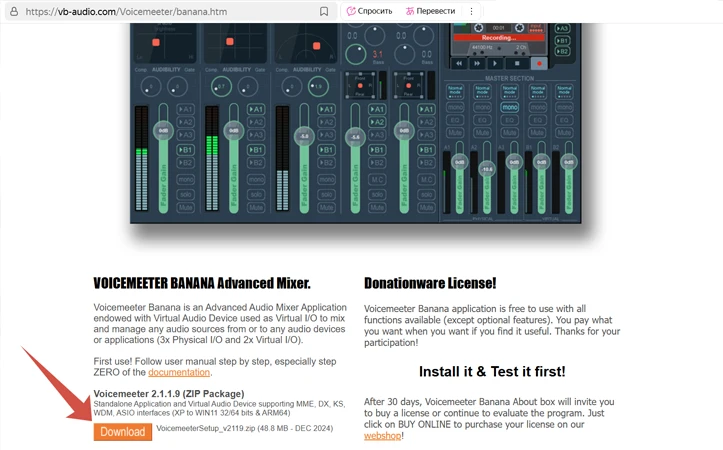
Task: Click the audibility knob showing 1.9
Action: tap(318, 86)
